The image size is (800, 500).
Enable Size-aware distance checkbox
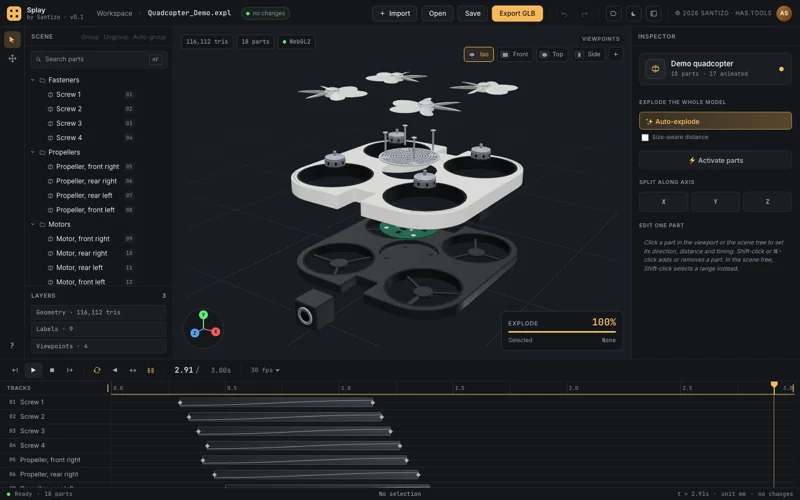(x=645, y=137)
